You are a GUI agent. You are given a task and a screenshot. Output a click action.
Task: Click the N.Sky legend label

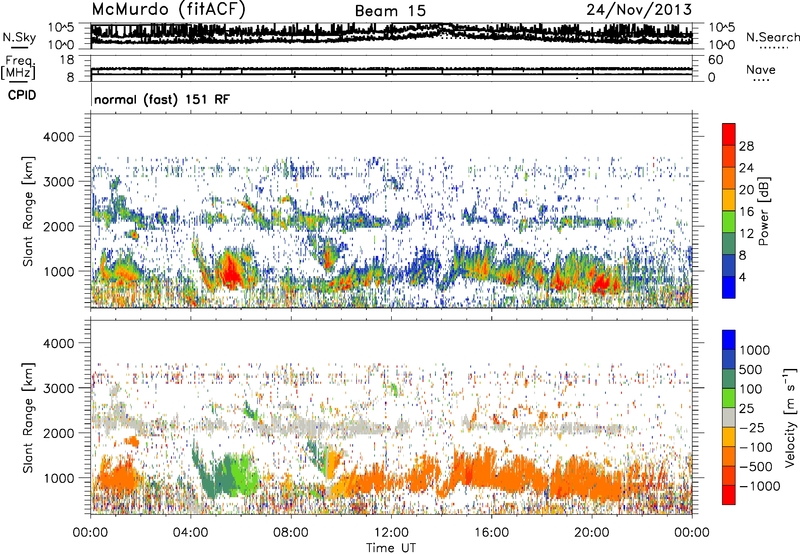(19, 37)
